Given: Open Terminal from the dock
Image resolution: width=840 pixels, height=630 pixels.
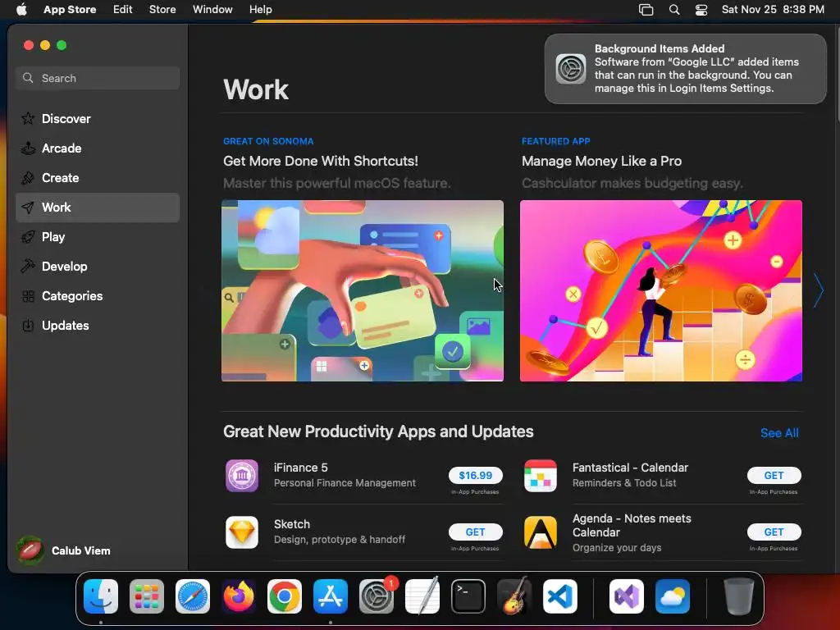Looking at the screenshot, I should [x=468, y=596].
